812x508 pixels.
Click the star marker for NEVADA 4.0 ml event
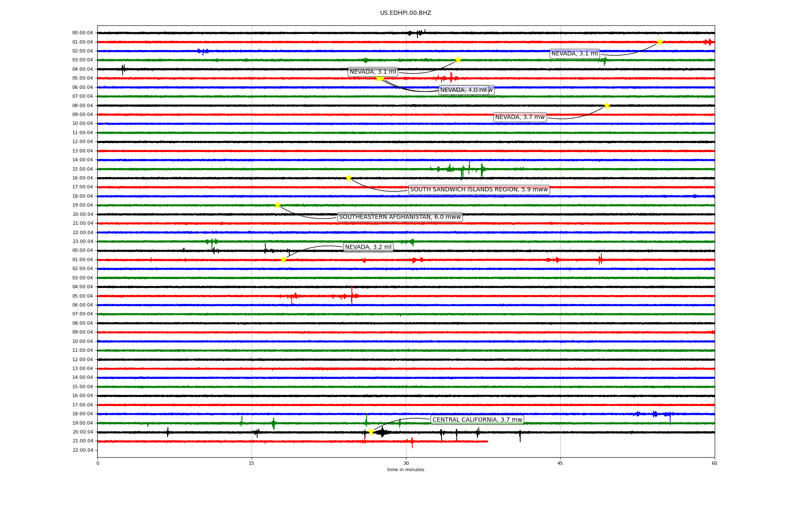pos(379,78)
